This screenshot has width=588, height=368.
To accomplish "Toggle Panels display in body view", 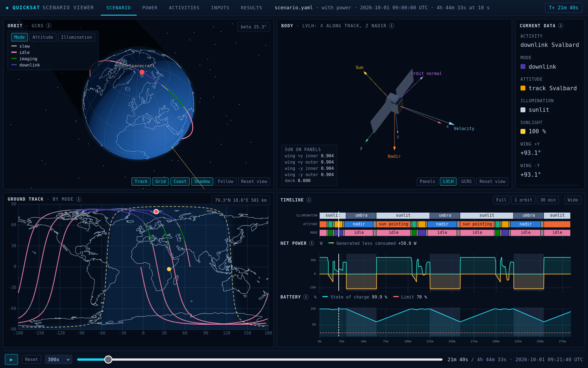I will click(x=427, y=182).
